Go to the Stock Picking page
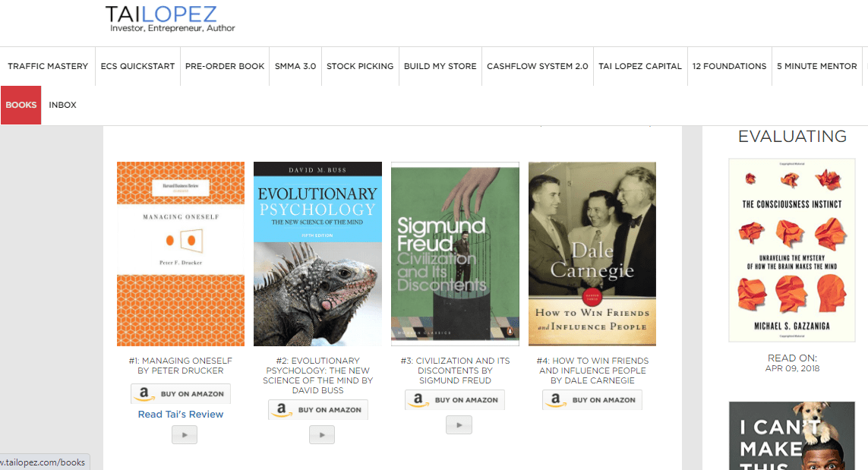The width and height of the screenshot is (868, 470). [360, 66]
